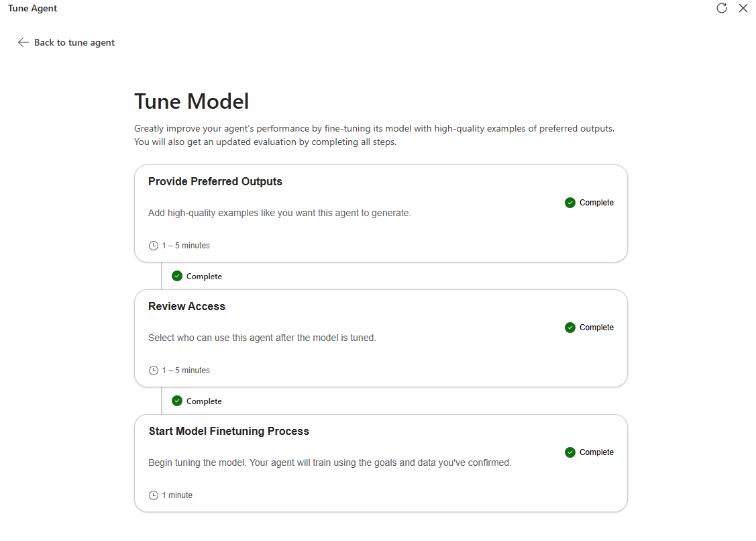Click connector checkmark below Review Access
Viewport: 756px width, 541px height.
tap(177, 401)
